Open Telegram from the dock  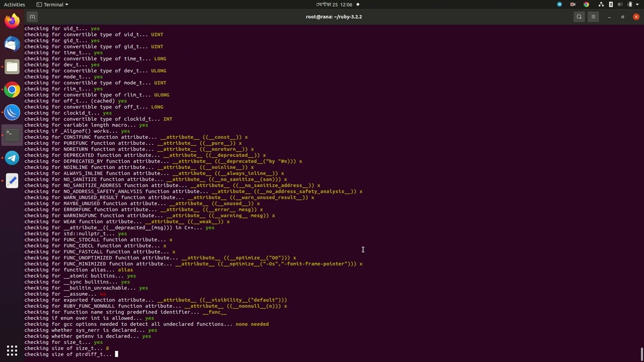point(12,158)
